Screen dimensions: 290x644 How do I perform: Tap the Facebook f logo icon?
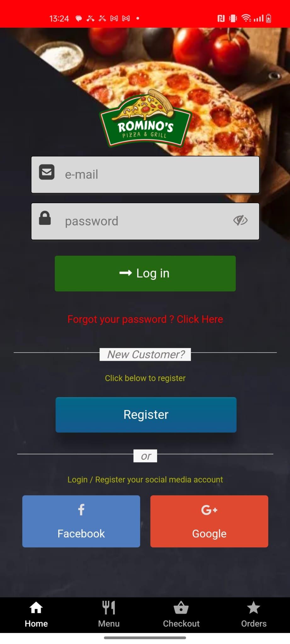81,510
